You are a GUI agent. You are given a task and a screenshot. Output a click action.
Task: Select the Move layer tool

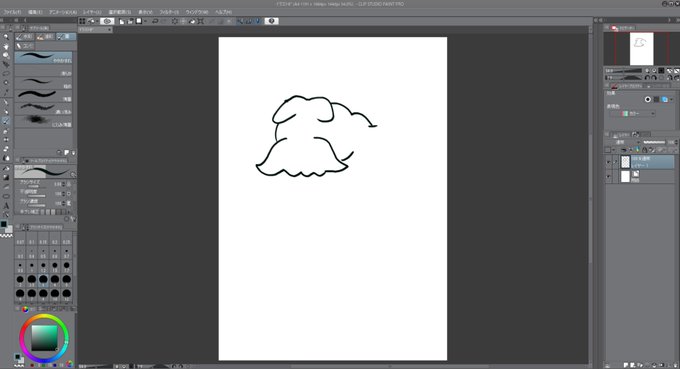coord(6,64)
